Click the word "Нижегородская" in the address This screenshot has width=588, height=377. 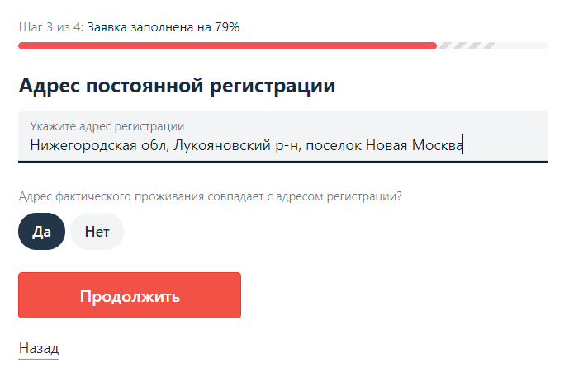76,146
